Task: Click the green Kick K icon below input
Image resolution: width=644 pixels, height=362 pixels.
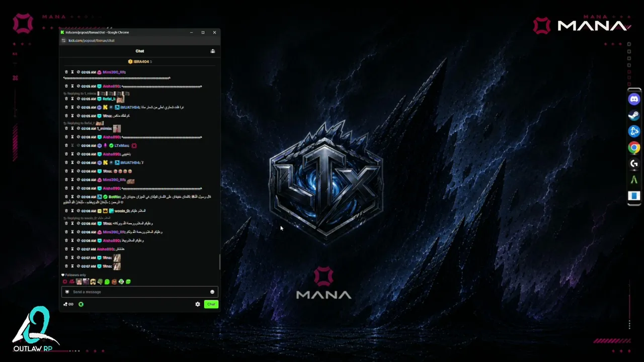Action: (x=81, y=304)
